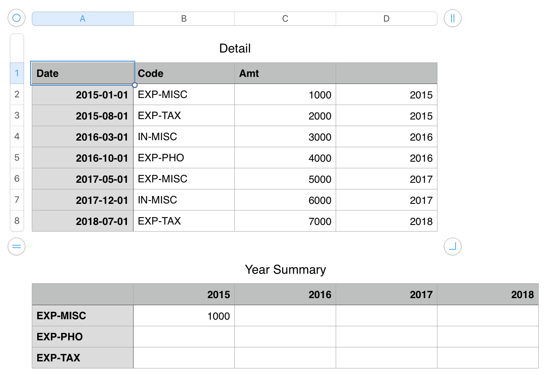This screenshot has width=554, height=392.
Task: Select row 1 header
Action: [17, 73]
